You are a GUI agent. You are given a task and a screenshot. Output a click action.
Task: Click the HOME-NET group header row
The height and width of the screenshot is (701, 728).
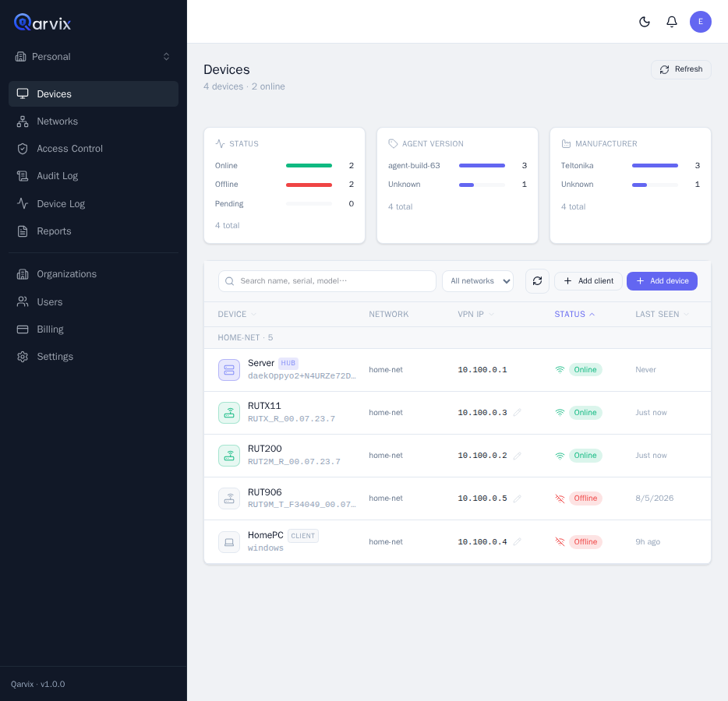pyautogui.click(x=458, y=338)
